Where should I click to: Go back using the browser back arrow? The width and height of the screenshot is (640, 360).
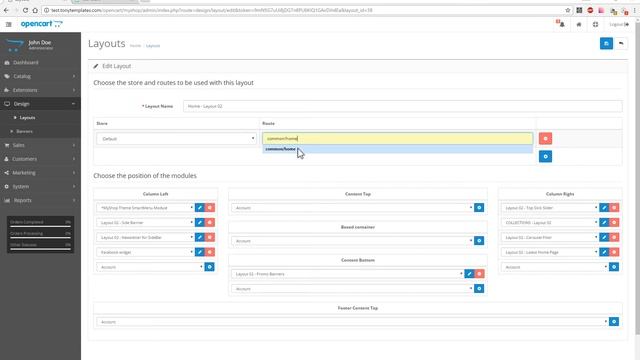point(6,10)
